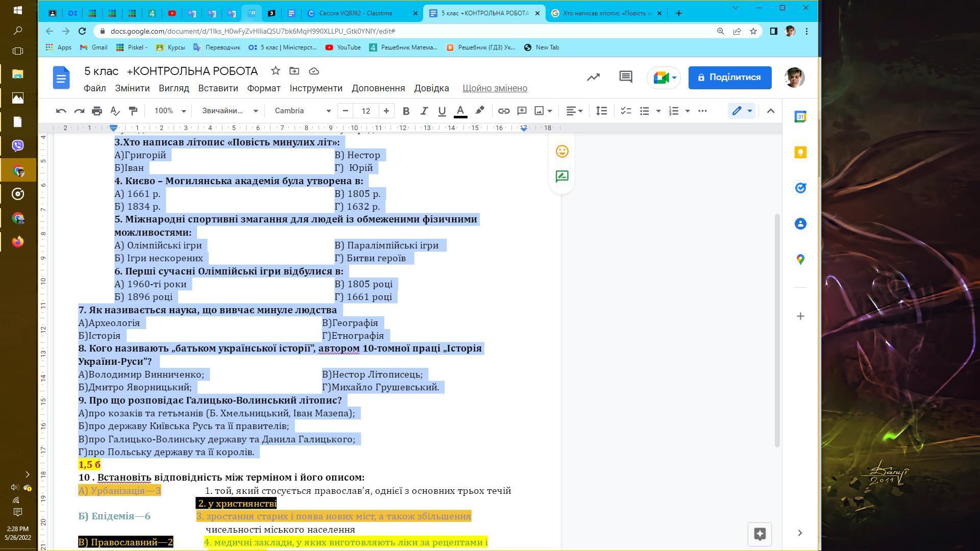
Task: Open the text alignment dropdown
Action: coord(575,111)
